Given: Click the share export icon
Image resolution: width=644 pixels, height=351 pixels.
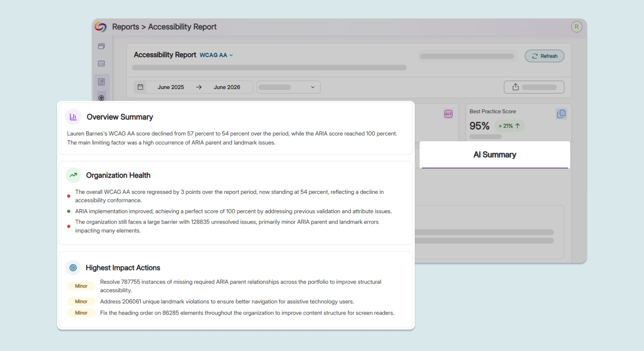Looking at the screenshot, I should [516, 87].
